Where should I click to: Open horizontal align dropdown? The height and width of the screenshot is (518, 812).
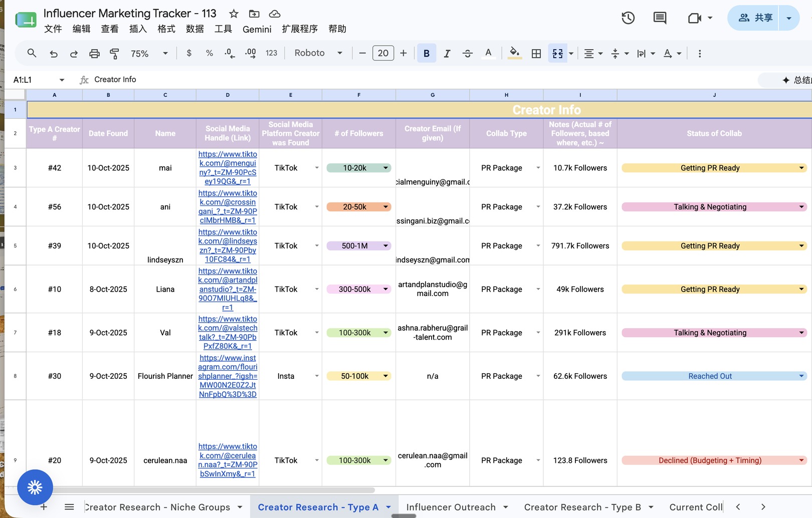pos(593,54)
